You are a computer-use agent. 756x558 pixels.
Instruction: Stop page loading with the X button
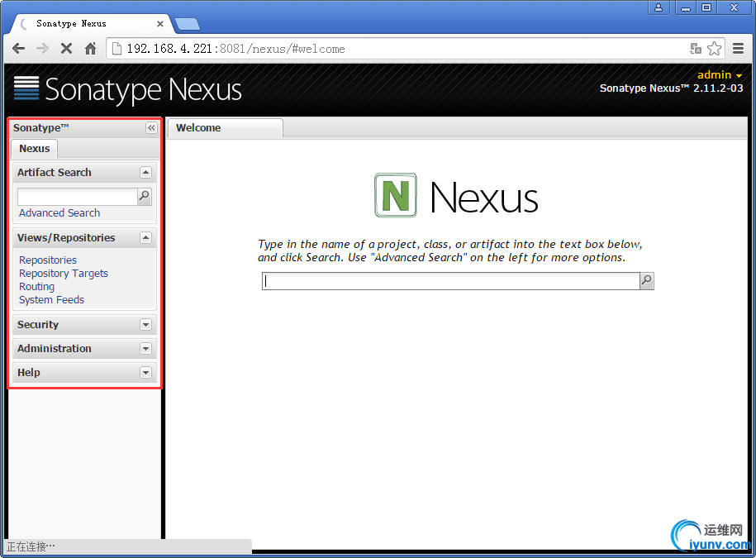pyautogui.click(x=67, y=49)
